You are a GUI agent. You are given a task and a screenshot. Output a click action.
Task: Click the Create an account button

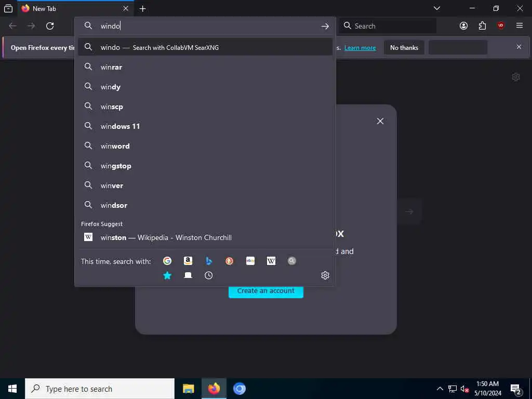pyautogui.click(x=265, y=291)
